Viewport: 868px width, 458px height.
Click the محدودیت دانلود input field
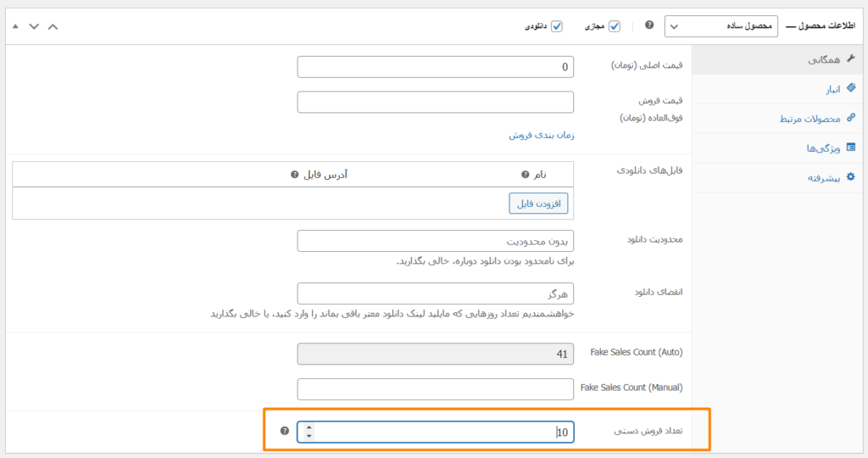435,241
